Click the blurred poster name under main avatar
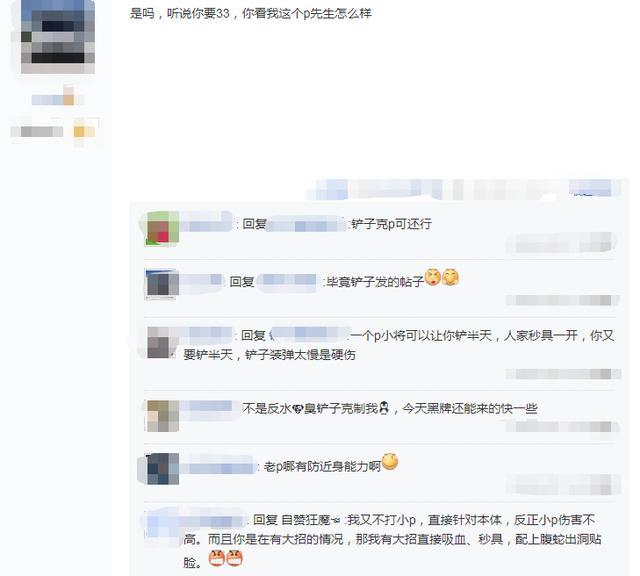The image size is (640, 576). coord(58,99)
